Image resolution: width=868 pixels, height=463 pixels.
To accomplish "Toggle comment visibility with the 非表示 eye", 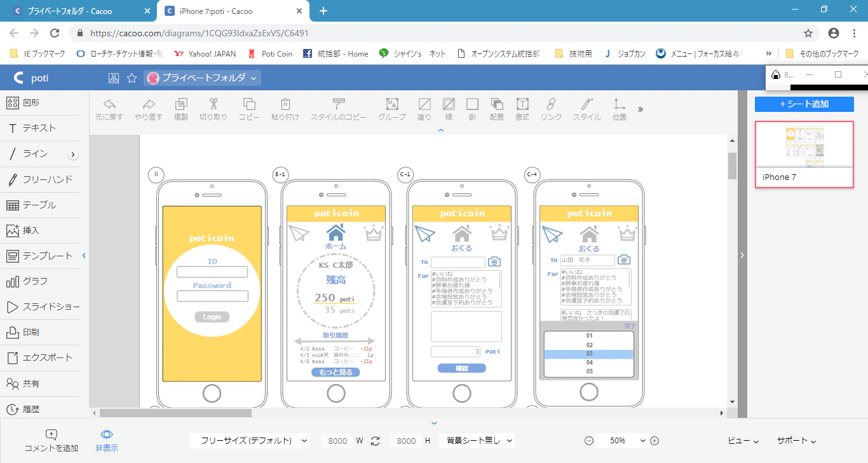I will click(x=107, y=440).
